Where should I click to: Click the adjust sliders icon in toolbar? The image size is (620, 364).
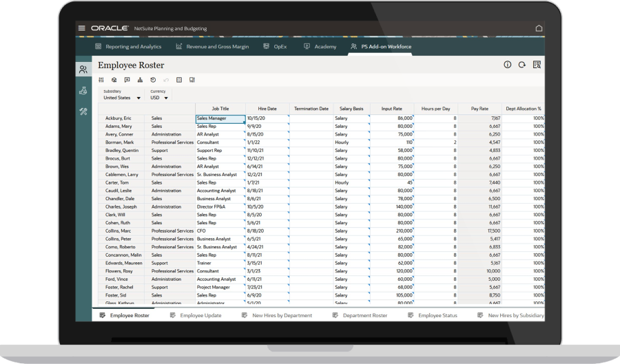coord(102,80)
